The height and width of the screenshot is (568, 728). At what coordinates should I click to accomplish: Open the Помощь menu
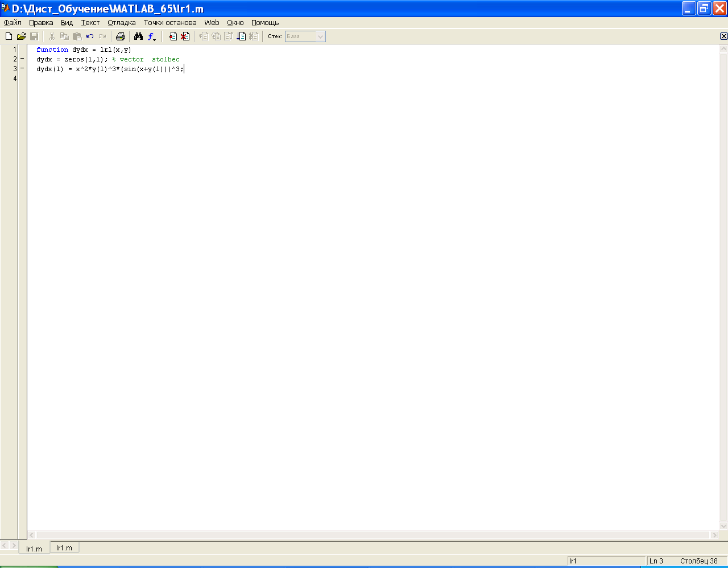tap(265, 23)
